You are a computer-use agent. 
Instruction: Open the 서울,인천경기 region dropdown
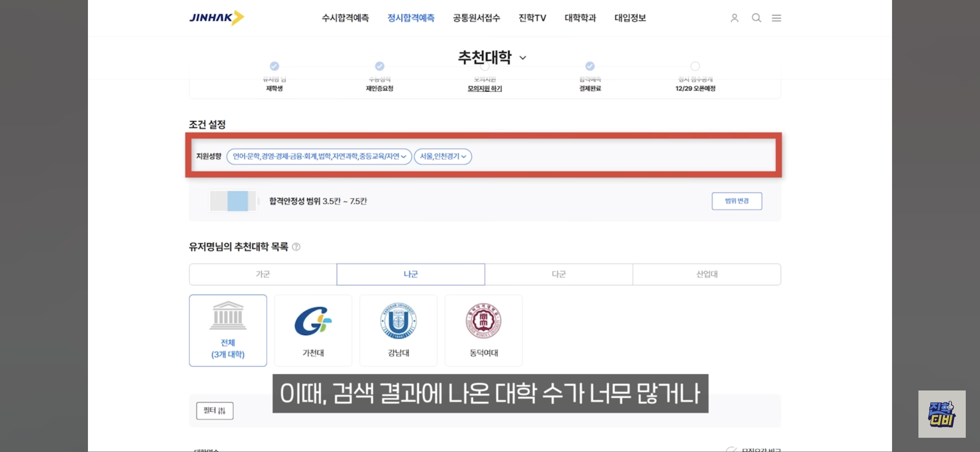coord(443,157)
